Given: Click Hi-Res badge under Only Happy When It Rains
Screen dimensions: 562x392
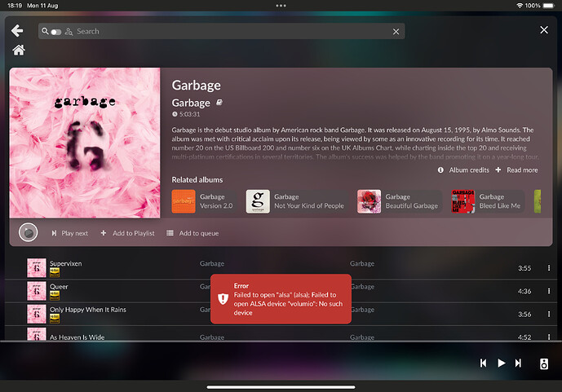Looking at the screenshot, I should coord(55,319).
